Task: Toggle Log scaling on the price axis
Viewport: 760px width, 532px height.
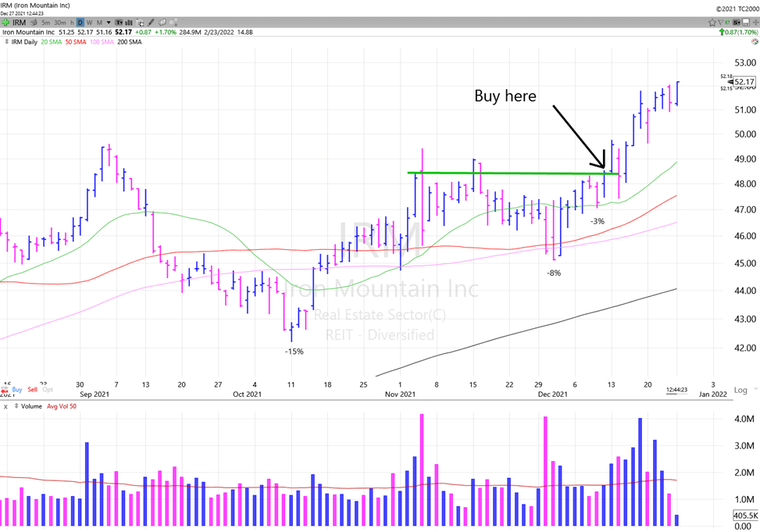Action: [739, 390]
